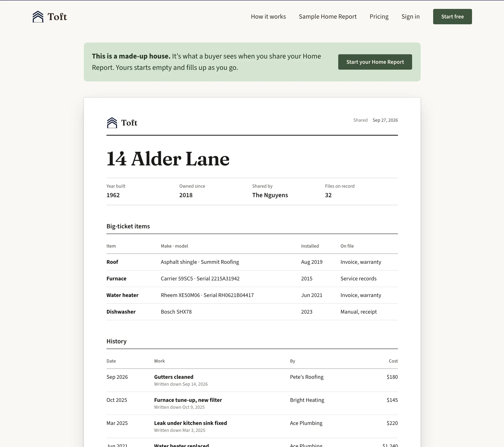Click the Roof row label

tap(112, 262)
